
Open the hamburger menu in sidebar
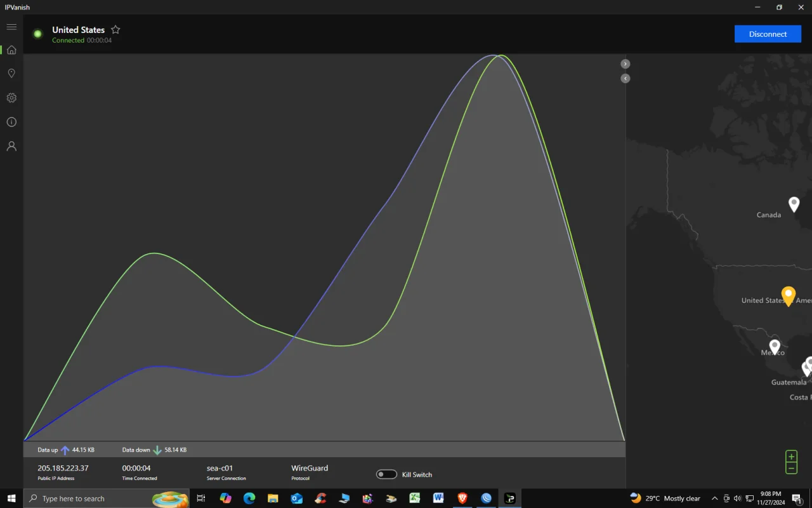pos(11,27)
